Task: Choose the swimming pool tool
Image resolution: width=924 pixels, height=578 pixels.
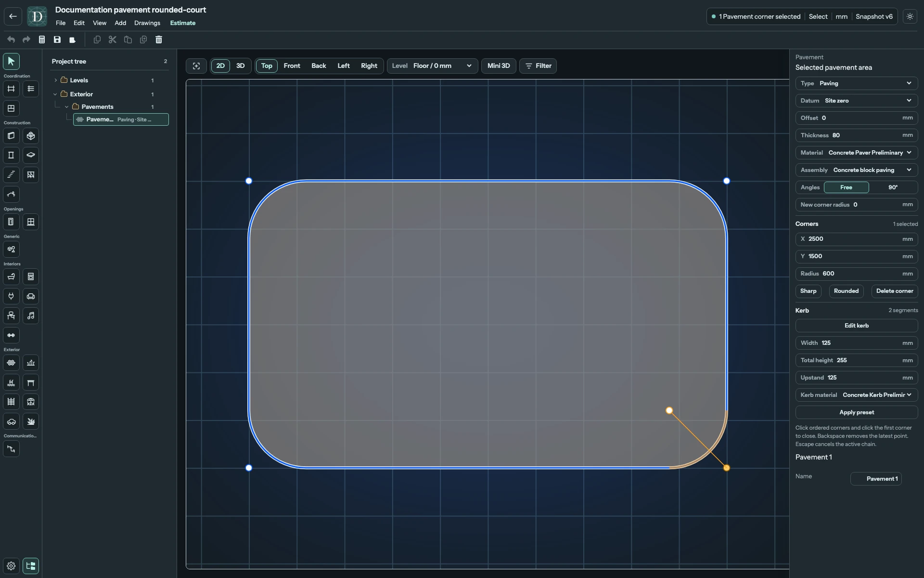Action: [x=11, y=382]
